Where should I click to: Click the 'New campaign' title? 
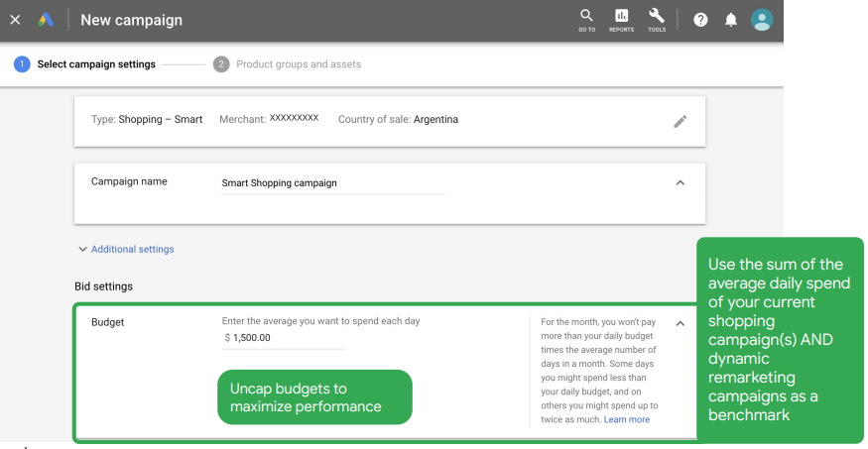tap(131, 21)
